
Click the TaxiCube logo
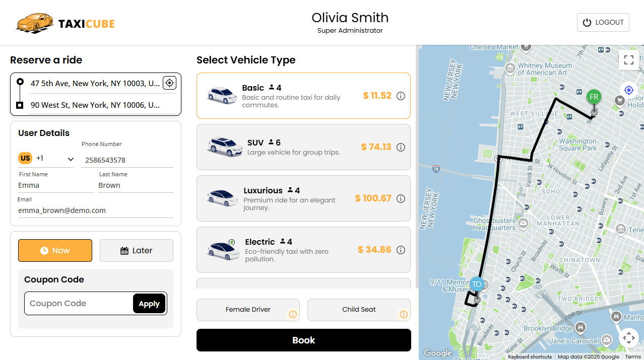(x=66, y=23)
